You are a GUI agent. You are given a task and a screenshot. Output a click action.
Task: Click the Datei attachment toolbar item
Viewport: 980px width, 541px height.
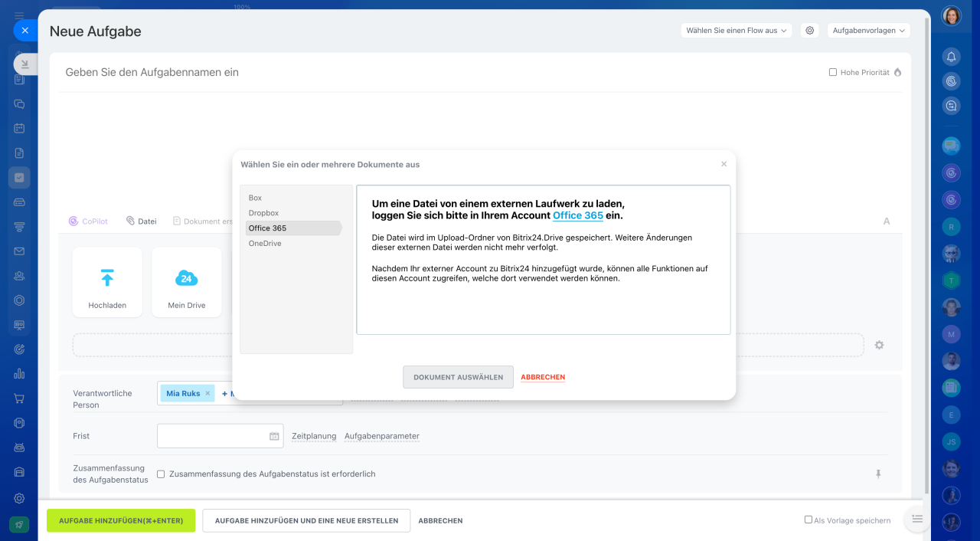point(142,221)
